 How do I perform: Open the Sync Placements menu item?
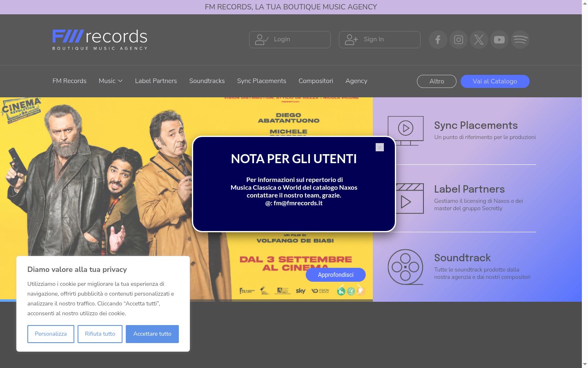tap(262, 81)
